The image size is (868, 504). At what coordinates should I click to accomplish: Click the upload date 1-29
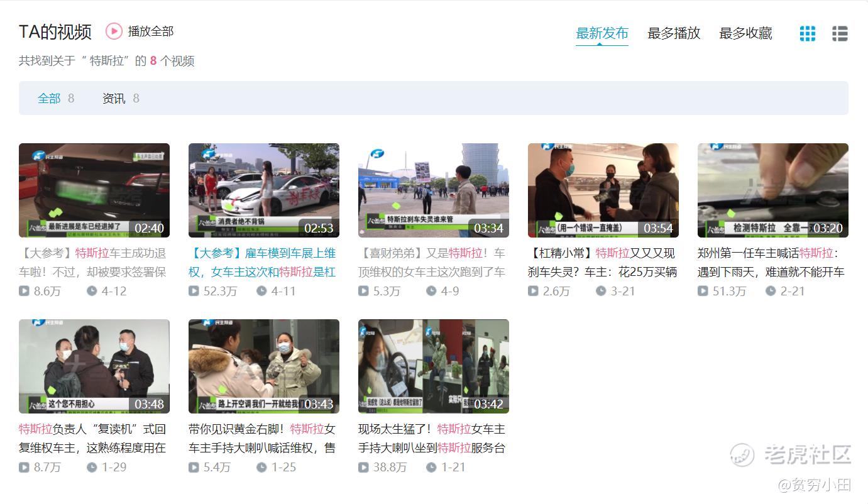click(114, 467)
